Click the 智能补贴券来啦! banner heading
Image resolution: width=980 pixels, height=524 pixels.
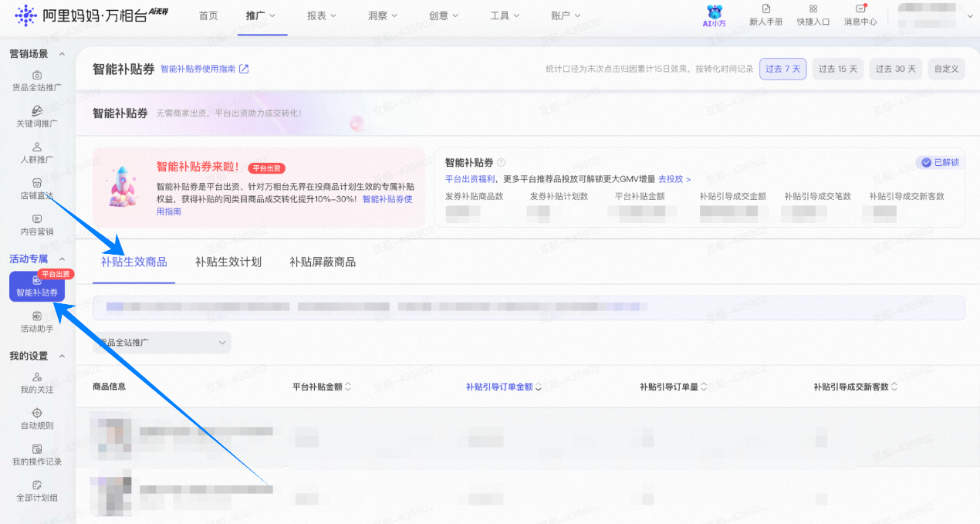199,166
